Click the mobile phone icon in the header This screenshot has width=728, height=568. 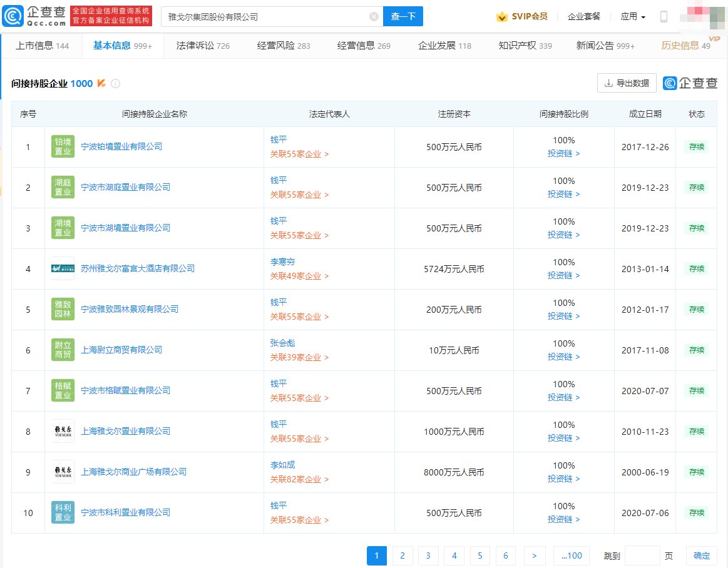tap(664, 16)
